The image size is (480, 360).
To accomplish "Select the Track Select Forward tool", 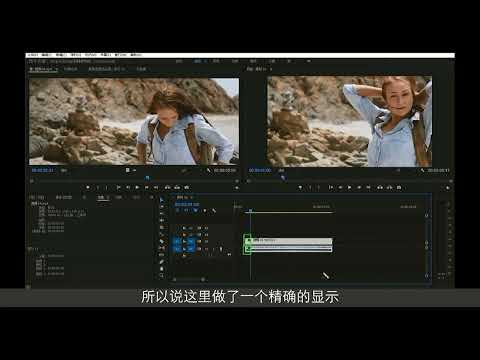I will tap(162, 207).
